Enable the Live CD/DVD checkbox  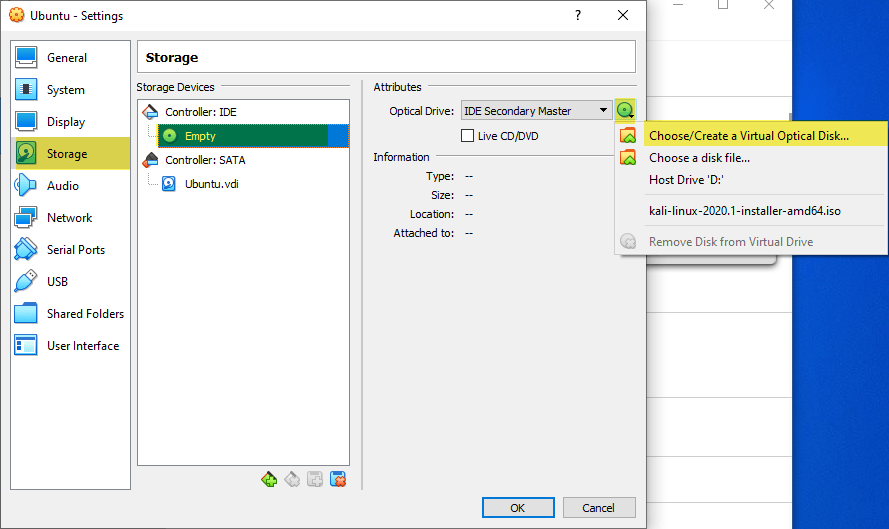tap(467, 136)
